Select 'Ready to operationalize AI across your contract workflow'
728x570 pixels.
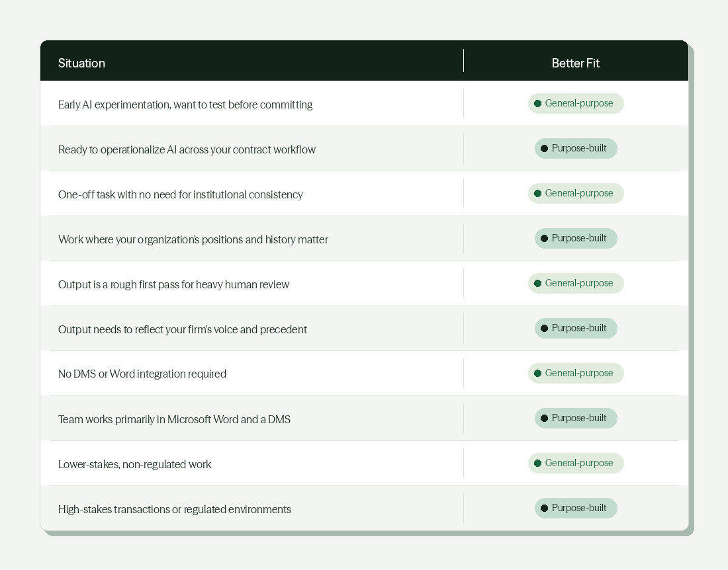187,150
